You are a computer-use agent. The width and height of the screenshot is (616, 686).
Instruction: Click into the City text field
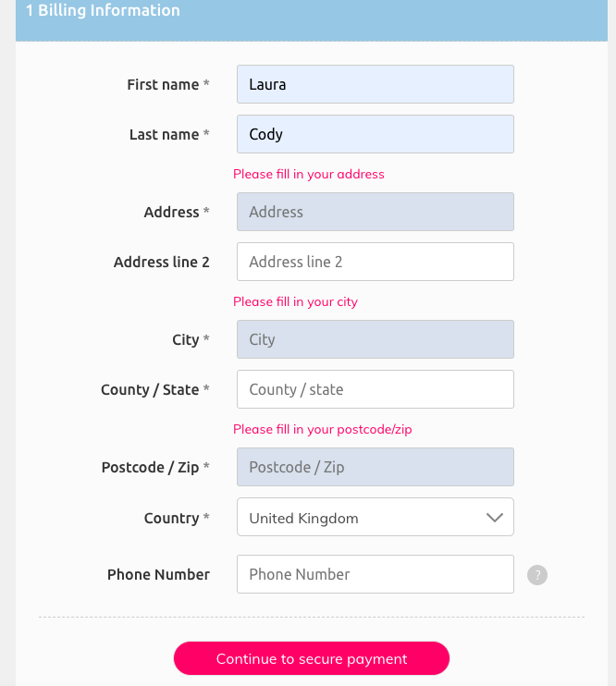pyautogui.click(x=375, y=339)
